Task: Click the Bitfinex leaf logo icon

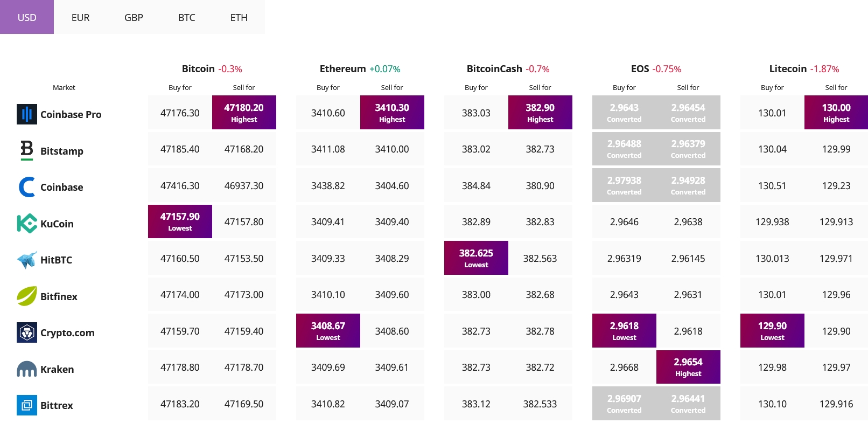Action: pyautogui.click(x=27, y=296)
